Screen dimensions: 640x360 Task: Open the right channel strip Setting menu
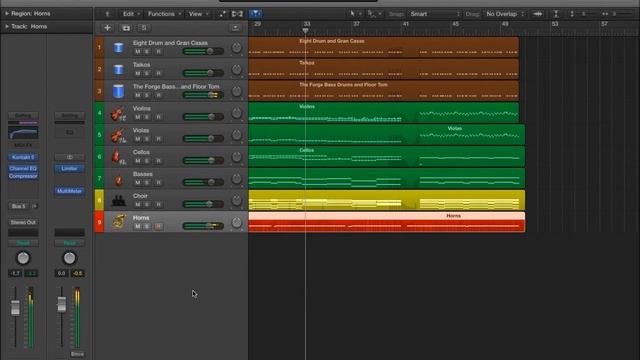point(69,116)
